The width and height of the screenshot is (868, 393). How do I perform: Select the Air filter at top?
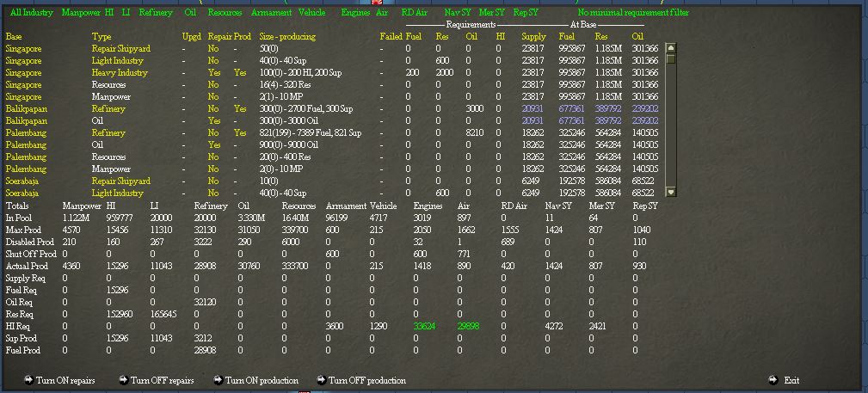coord(382,12)
